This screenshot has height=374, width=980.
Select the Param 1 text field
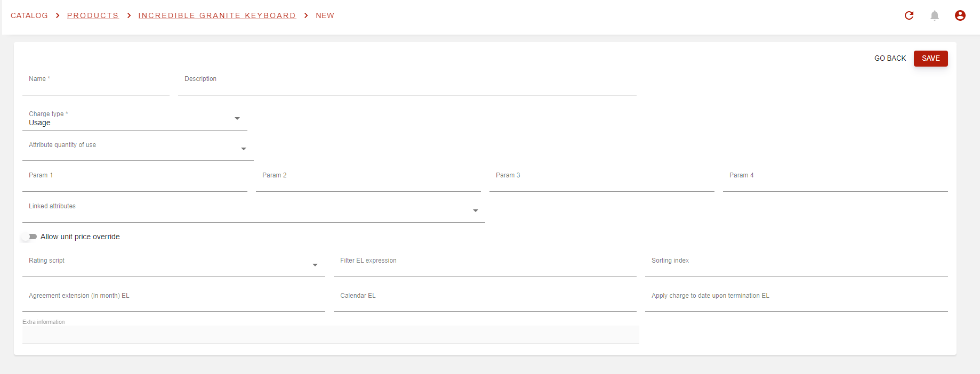134,183
